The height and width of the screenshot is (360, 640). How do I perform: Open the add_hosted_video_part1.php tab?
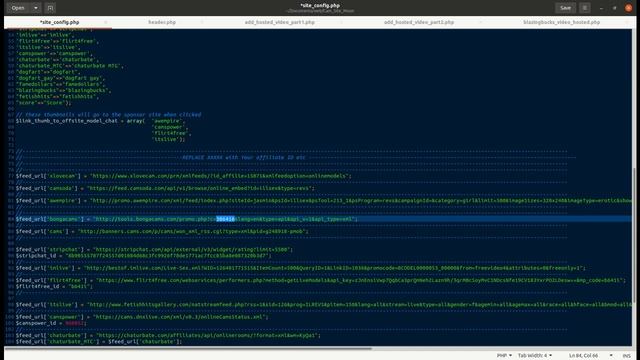[x=280, y=22]
